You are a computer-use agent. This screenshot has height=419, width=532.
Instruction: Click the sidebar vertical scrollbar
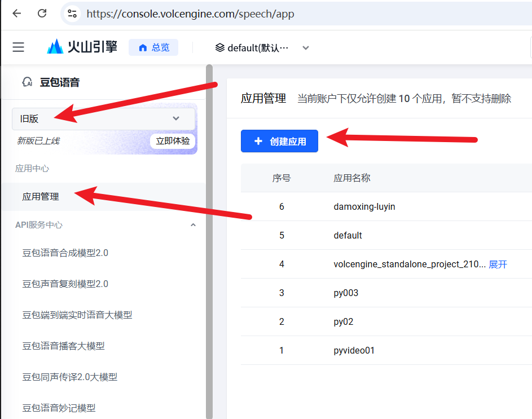point(209,226)
